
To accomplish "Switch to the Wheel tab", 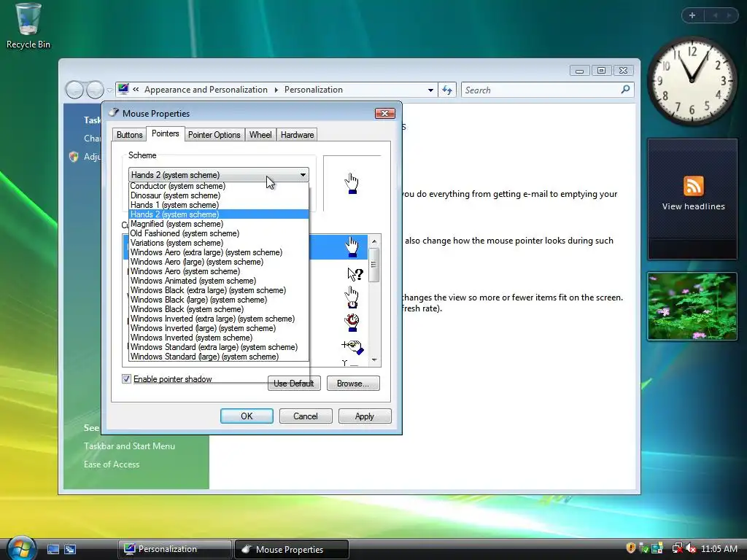I will (x=260, y=135).
